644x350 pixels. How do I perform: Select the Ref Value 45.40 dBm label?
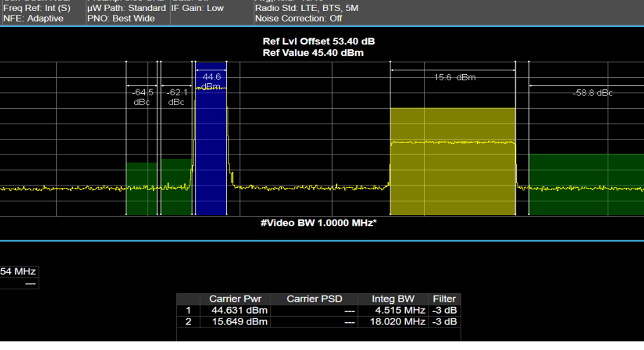[x=313, y=53]
